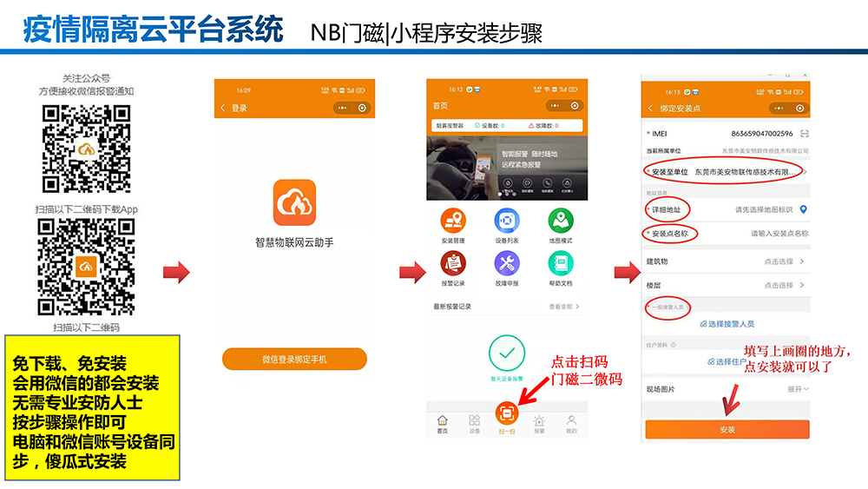Click the back arrow on 登录 screen

[222, 108]
